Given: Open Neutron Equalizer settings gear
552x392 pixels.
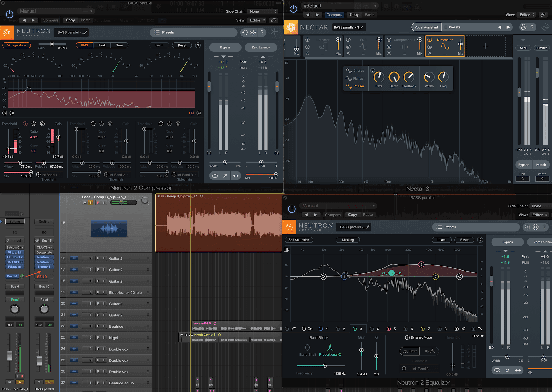Looking at the screenshot, I should tap(535, 227).
